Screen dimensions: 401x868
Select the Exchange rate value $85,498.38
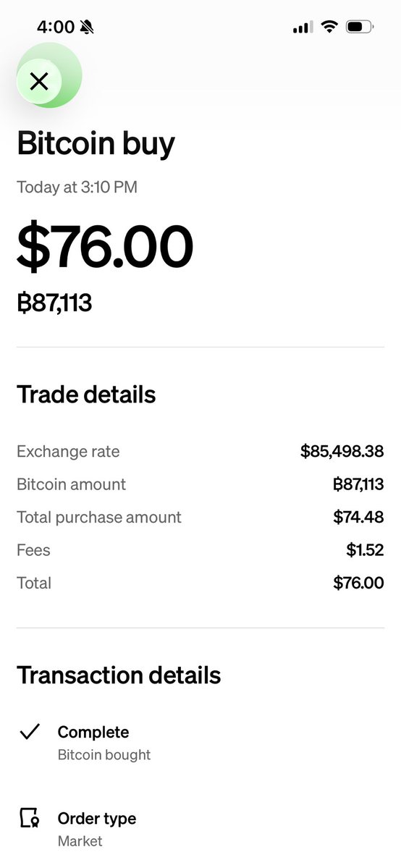point(342,451)
